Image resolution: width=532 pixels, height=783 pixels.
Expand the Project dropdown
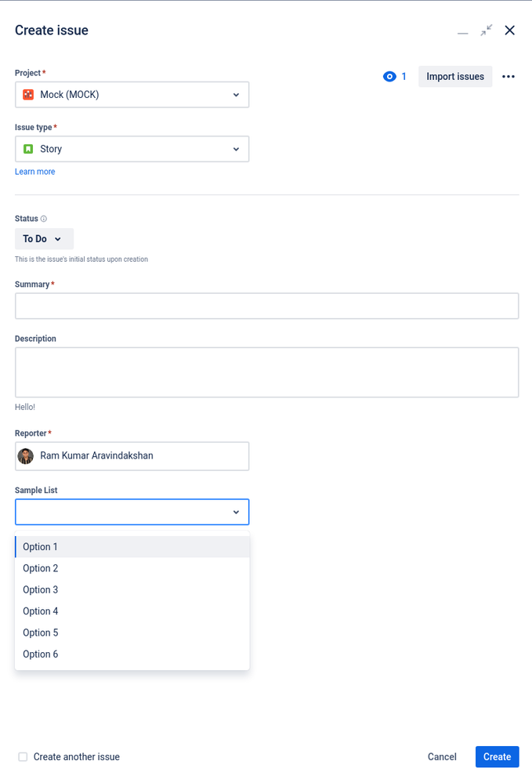[x=132, y=94]
